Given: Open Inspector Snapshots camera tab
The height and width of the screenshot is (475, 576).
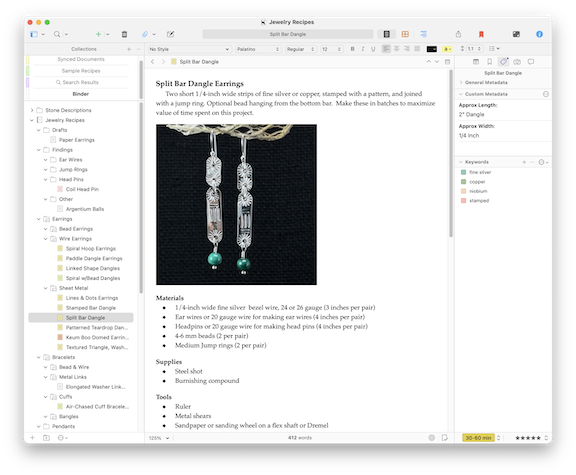Looking at the screenshot, I should click(517, 62).
